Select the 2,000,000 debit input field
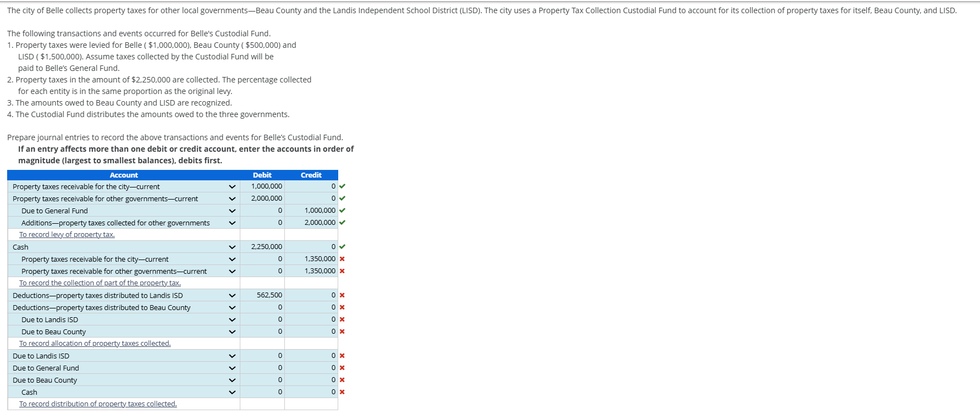Screen dimensions: 980x414 coord(262,198)
